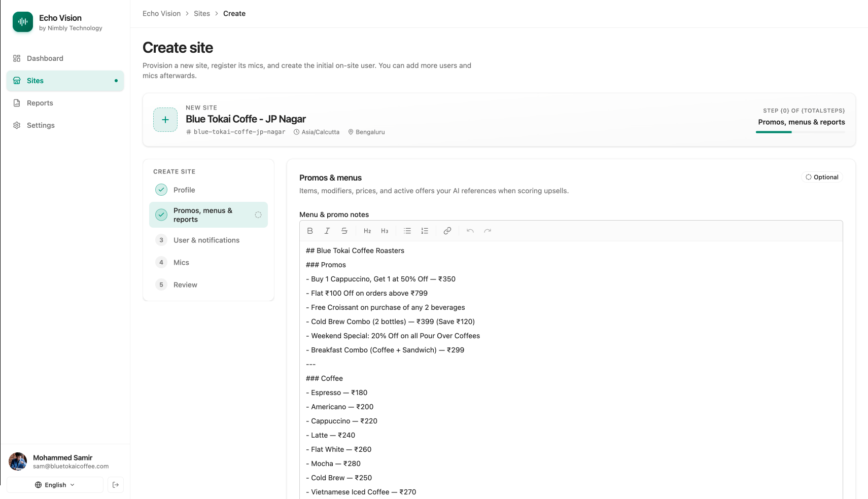Insert a numbered list
This screenshot has width=868, height=499.
pos(425,231)
